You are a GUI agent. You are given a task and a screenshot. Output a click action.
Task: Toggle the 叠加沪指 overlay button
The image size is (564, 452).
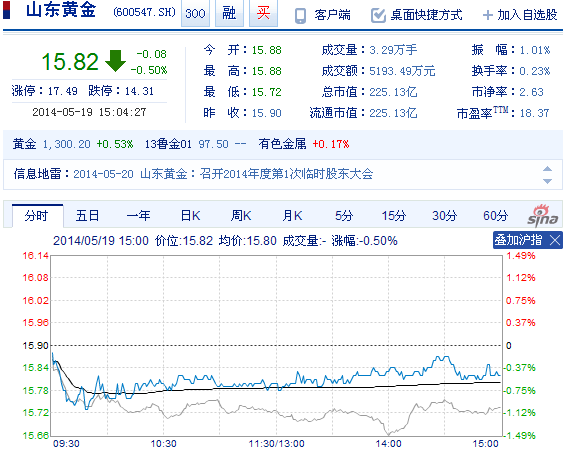[x=518, y=240]
